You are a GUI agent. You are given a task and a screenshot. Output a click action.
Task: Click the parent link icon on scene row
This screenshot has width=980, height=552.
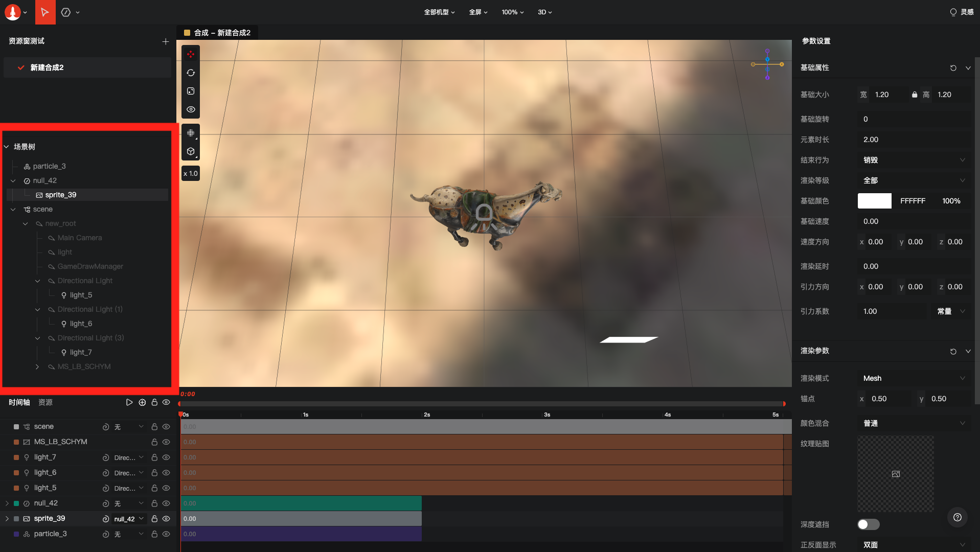pyautogui.click(x=106, y=427)
